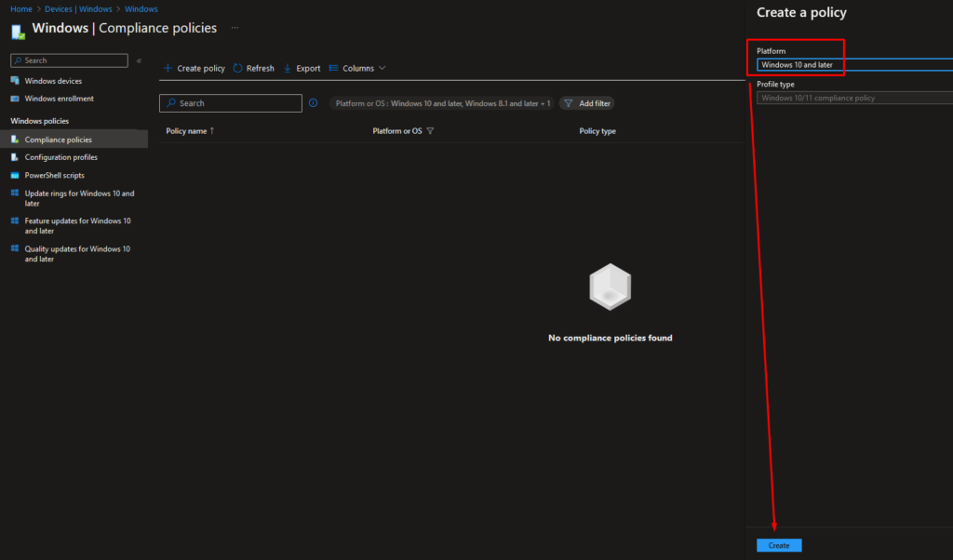This screenshot has height=560, width=953.
Task: Open Windows enrollment in the sidebar
Action: [x=59, y=99]
